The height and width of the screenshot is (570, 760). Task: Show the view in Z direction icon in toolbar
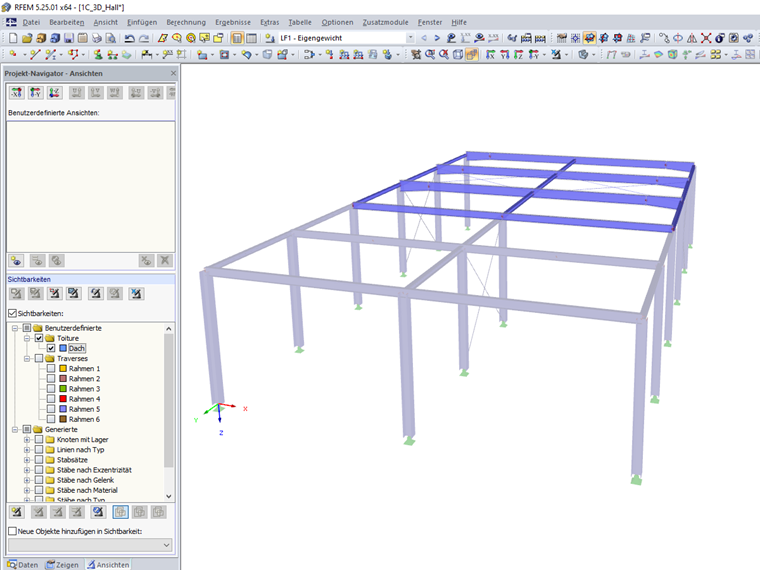pos(519,54)
